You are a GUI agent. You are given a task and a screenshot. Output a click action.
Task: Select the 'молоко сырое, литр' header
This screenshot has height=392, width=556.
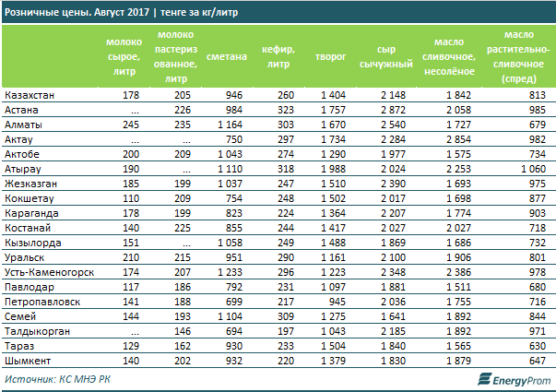point(124,56)
